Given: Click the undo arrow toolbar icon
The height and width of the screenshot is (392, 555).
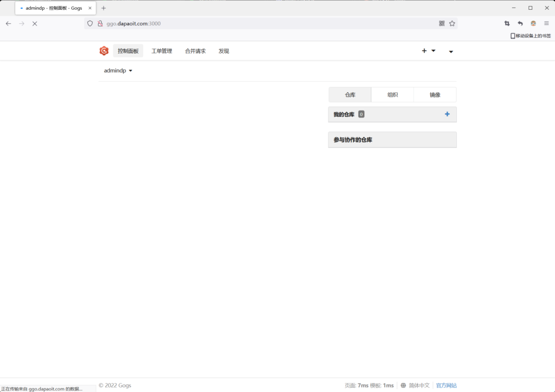Looking at the screenshot, I should tap(520, 23).
